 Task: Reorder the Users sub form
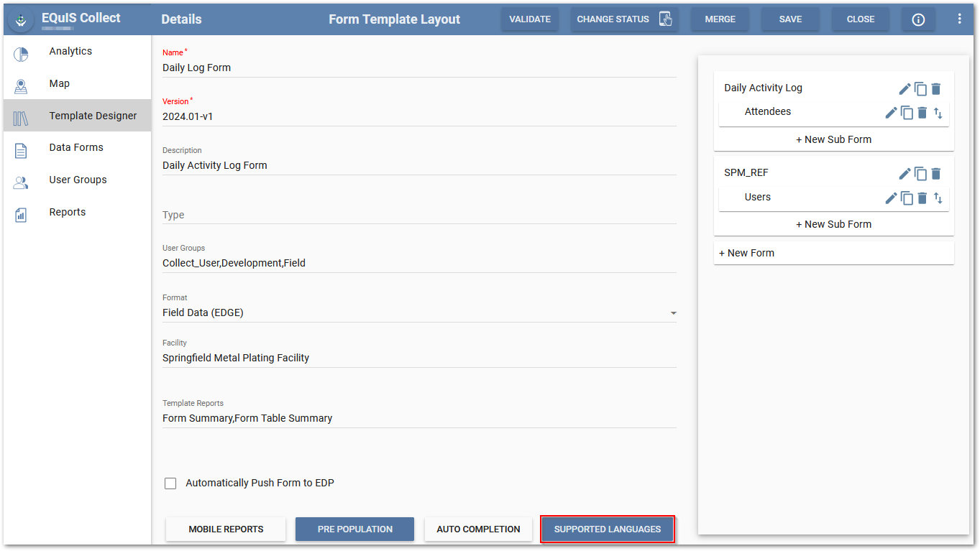[x=938, y=198]
